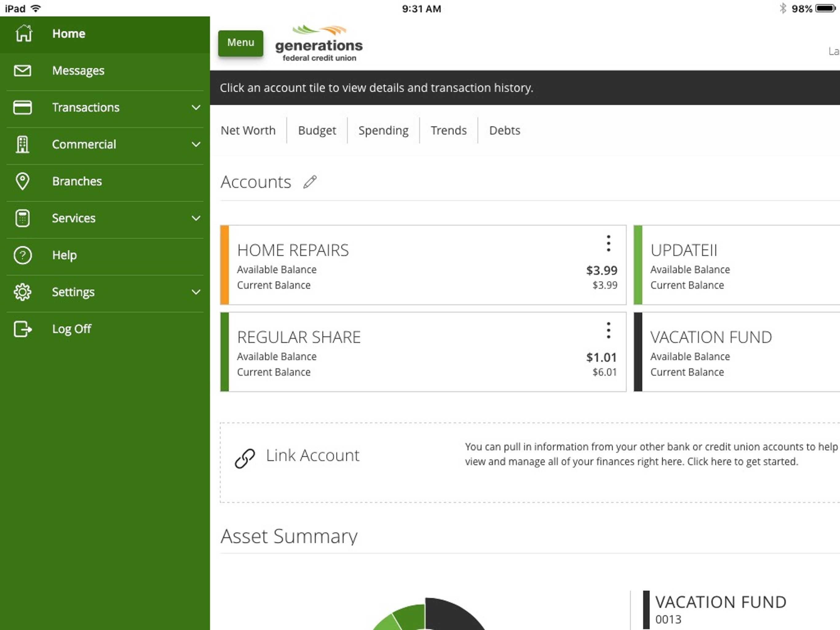This screenshot has height=630, width=840.
Task: Click the Home house icon in sidebar
Action: point(24,33)
